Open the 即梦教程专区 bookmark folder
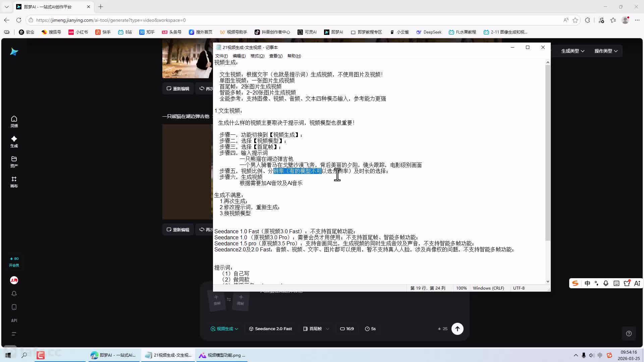Screen dimensions: 644x362 click(366, 32)
